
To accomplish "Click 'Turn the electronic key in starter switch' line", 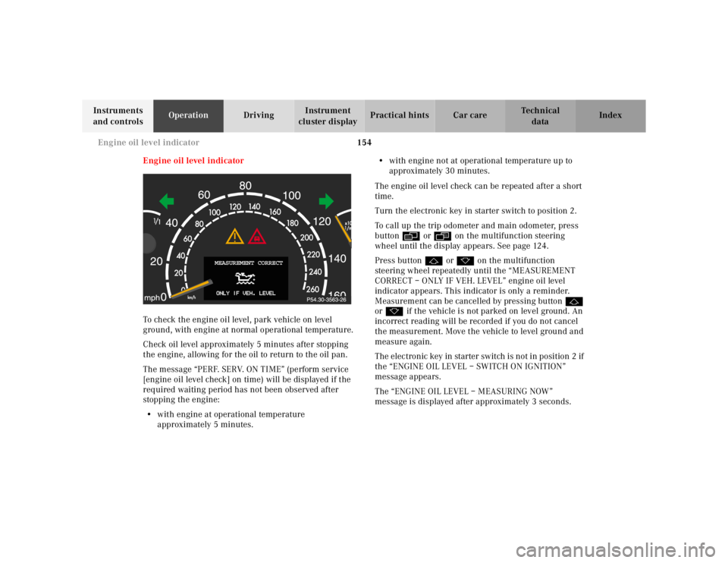I will click(x=475, y=211).
